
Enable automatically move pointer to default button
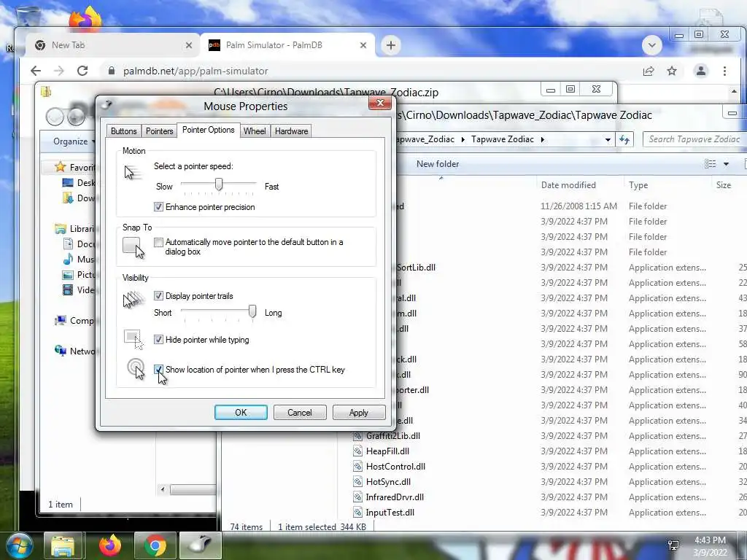tap(158, 242)
